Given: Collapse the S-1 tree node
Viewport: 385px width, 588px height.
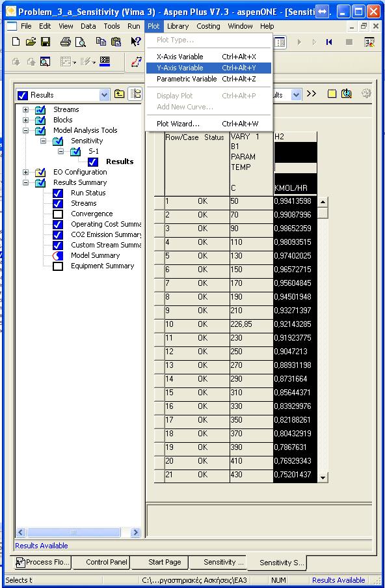Looking at the screenshot, I should click(x=60, y=152).
